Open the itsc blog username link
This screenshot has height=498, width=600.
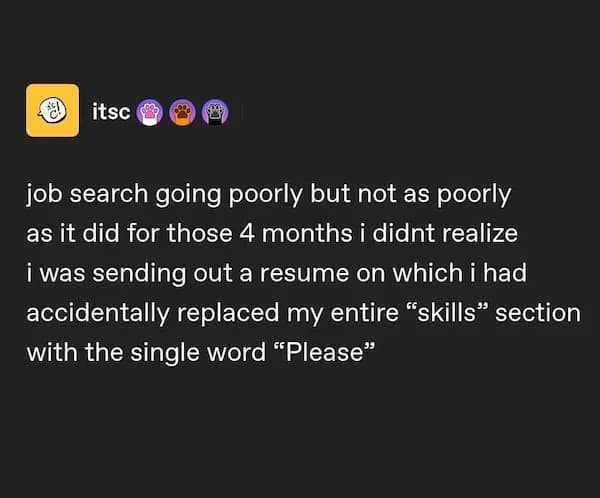click(x=111, y=112)
